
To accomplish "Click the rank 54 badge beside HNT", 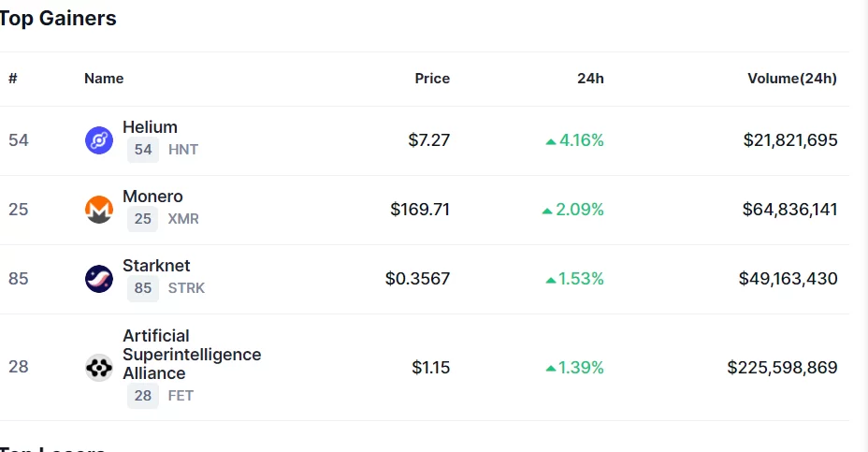I will (x=143, y=150).
